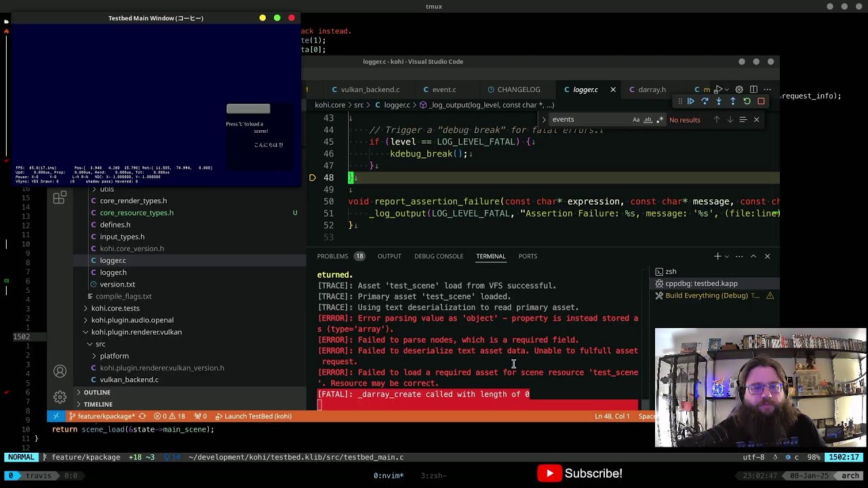Open the vulkan_backend.c editor tab
The image size is (868, 488).
tap(370, 89)
